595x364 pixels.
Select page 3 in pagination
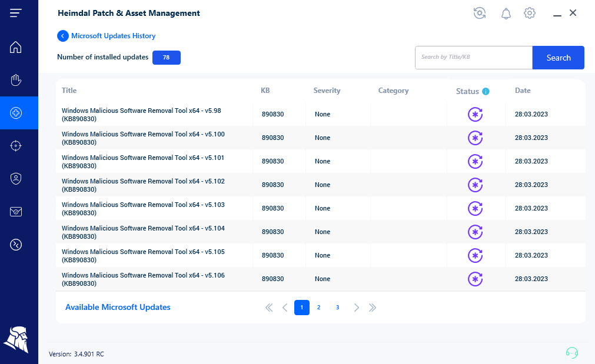tap(337, 308)
